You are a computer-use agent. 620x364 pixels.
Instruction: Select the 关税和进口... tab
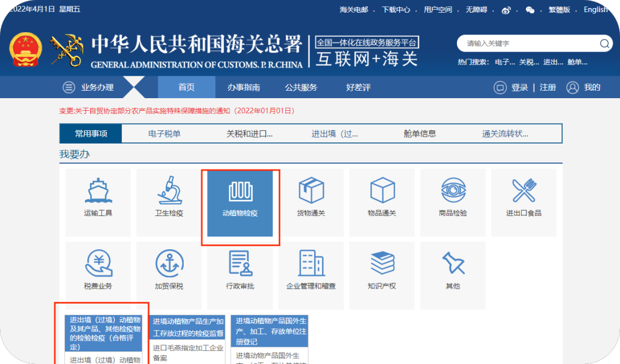pos(250,134)
